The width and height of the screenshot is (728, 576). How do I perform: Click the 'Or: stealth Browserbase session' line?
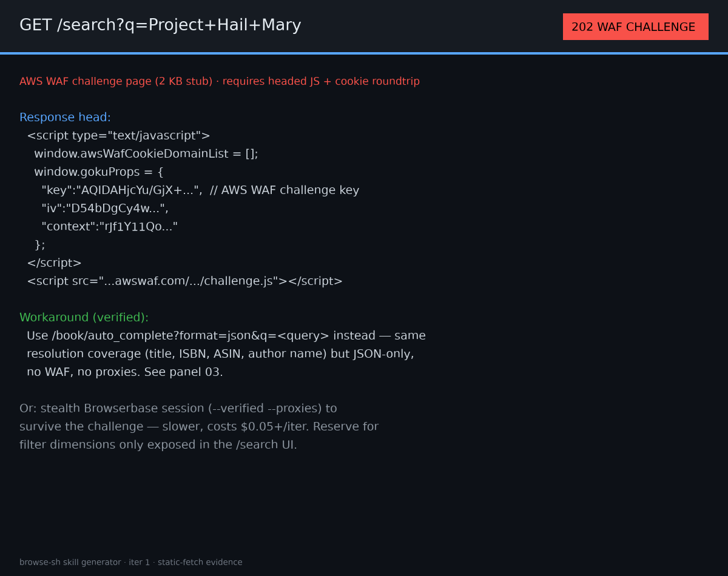(178, 408)
